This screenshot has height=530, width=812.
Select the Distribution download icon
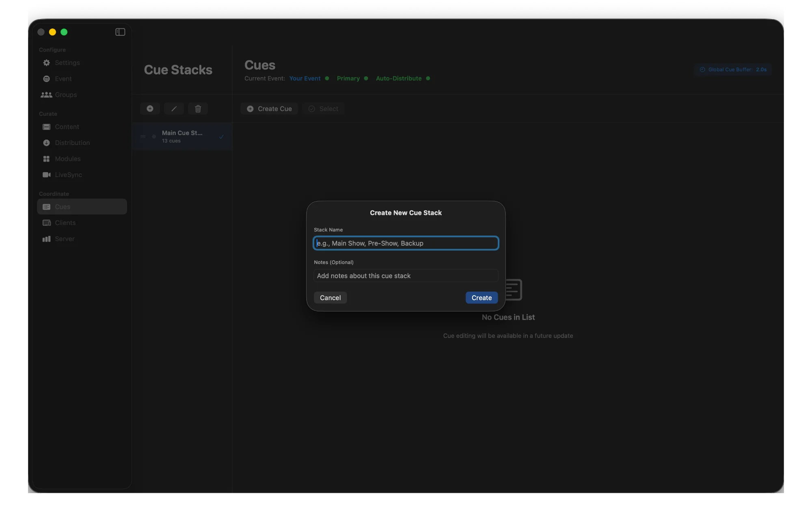46,143
